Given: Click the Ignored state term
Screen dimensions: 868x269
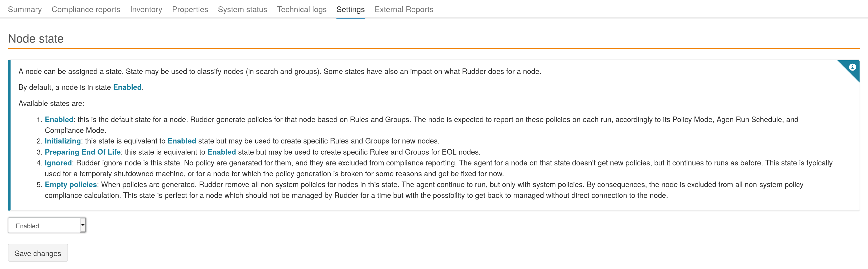Looking at the screenshot, I should click(58, 163).
